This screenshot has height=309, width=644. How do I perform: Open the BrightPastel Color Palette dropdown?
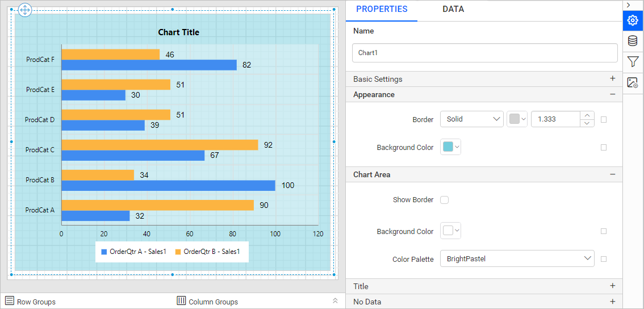(517, 259)
